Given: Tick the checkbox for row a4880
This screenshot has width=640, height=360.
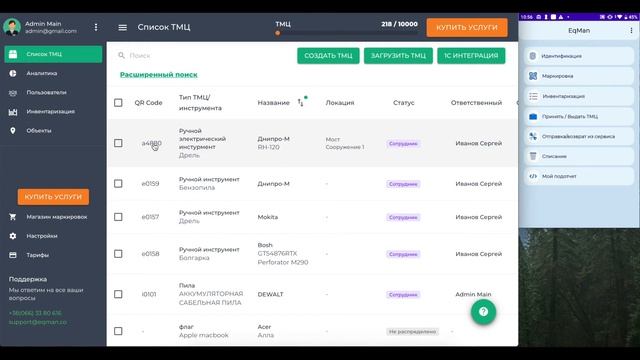Looking at the screenshot, I should (118, 143).
